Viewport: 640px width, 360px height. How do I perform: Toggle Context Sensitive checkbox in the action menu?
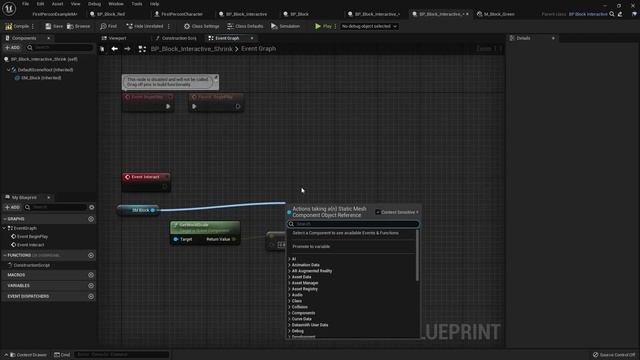click(378, 212)
